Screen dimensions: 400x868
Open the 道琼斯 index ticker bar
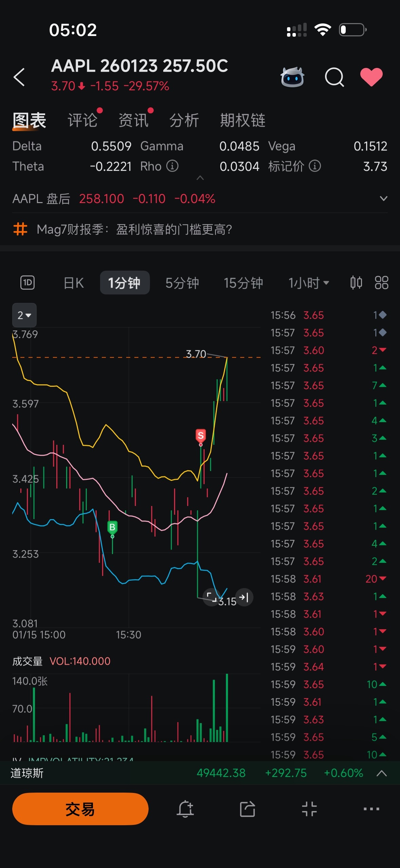point(200,773)
